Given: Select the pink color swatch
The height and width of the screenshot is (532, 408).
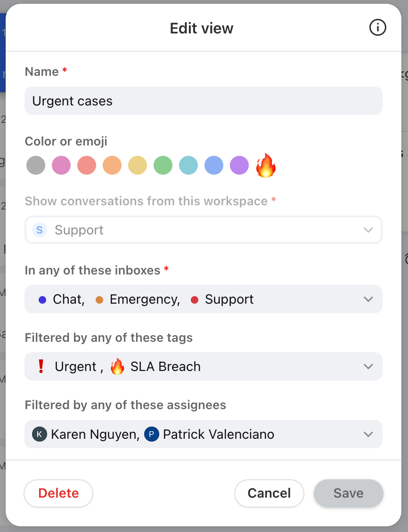Looking at the screenshot, I should click(x=61, y=165).
